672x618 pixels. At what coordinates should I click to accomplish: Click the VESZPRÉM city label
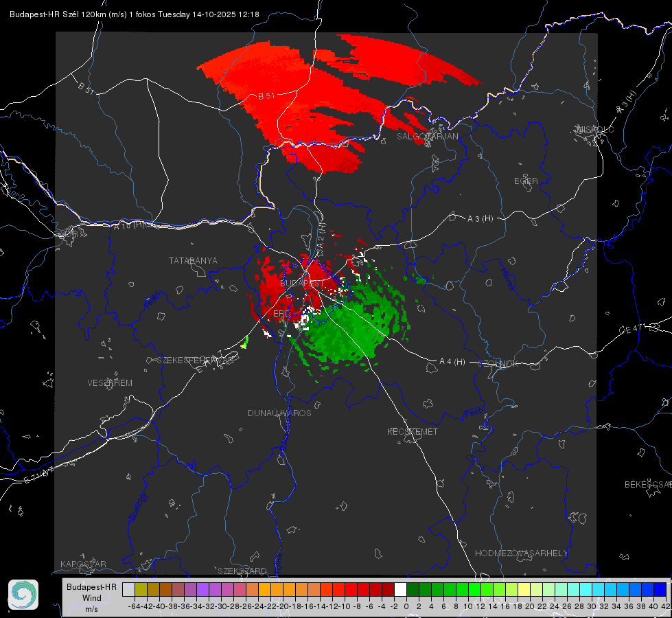(x=110, y=382)
